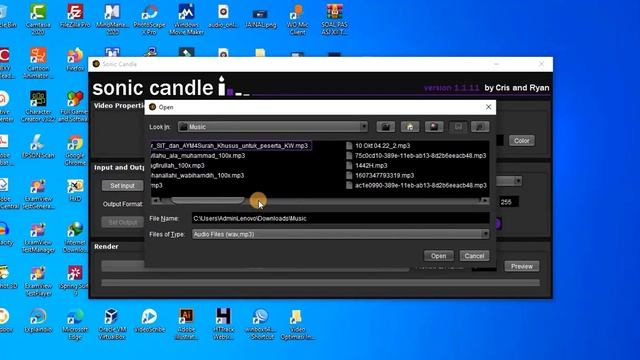
Task: Open ExamView TestPlayer desktop shortcut
Action: pos(38,281)
